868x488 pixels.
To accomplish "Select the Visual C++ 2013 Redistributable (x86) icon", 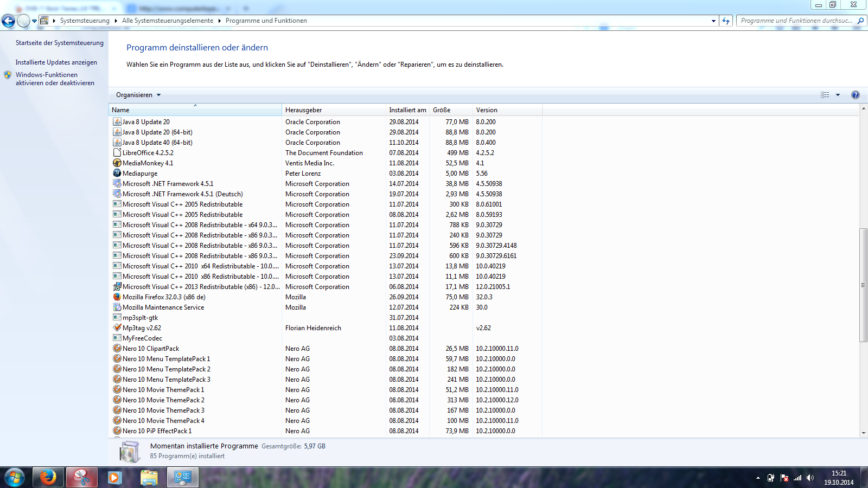I will [117, 287].
